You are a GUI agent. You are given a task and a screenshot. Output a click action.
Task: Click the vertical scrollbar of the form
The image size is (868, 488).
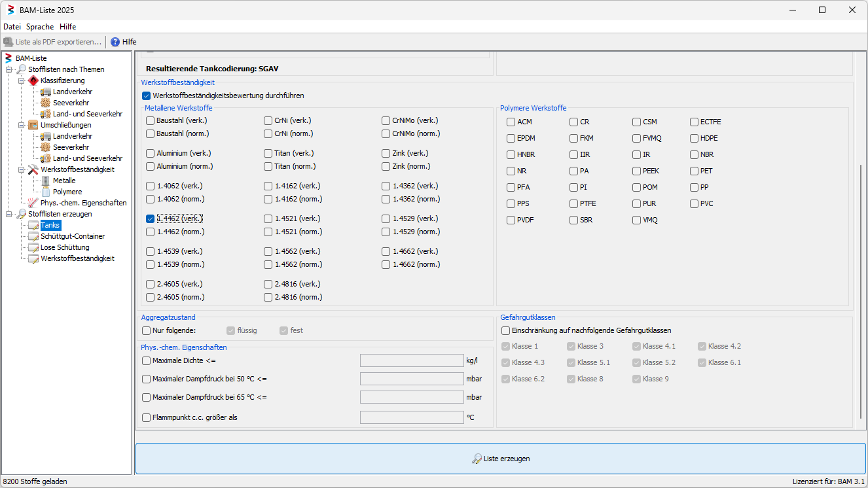(861, 291)
